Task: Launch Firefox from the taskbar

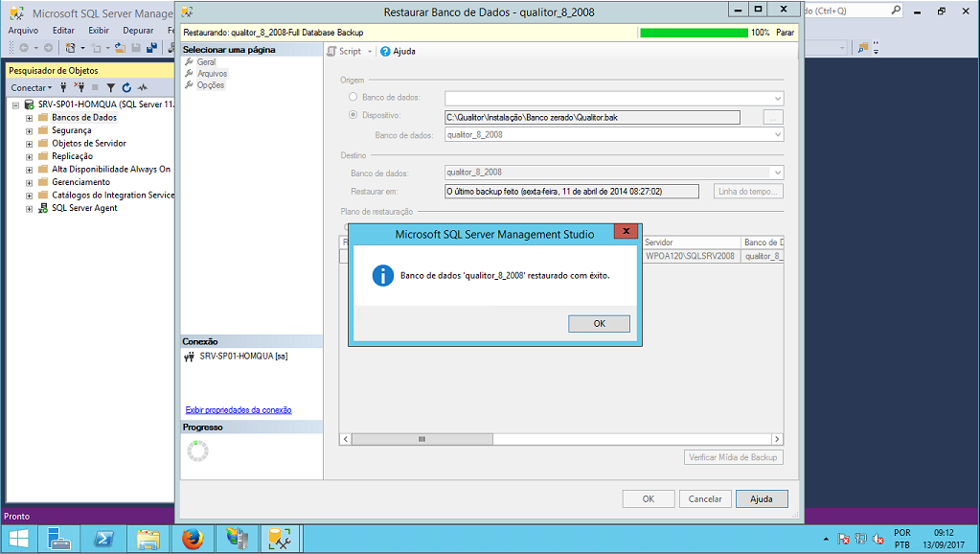Action: coord(192,539)
